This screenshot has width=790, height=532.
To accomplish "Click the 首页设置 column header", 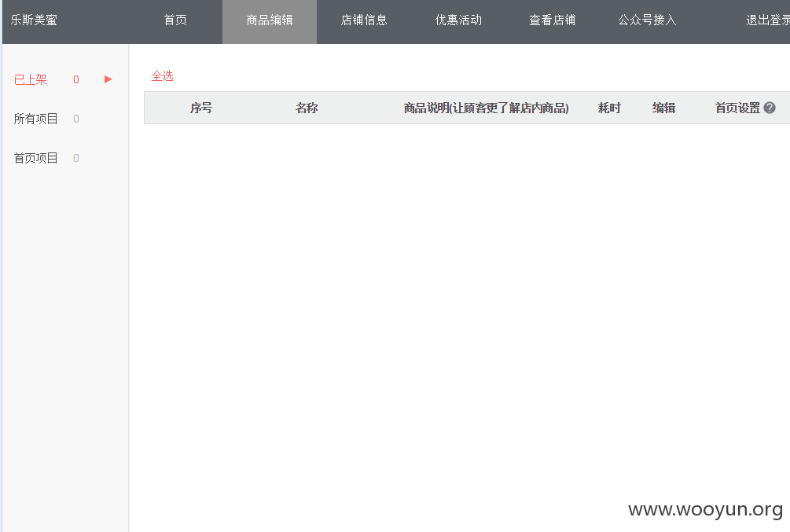I will point(737,108).
